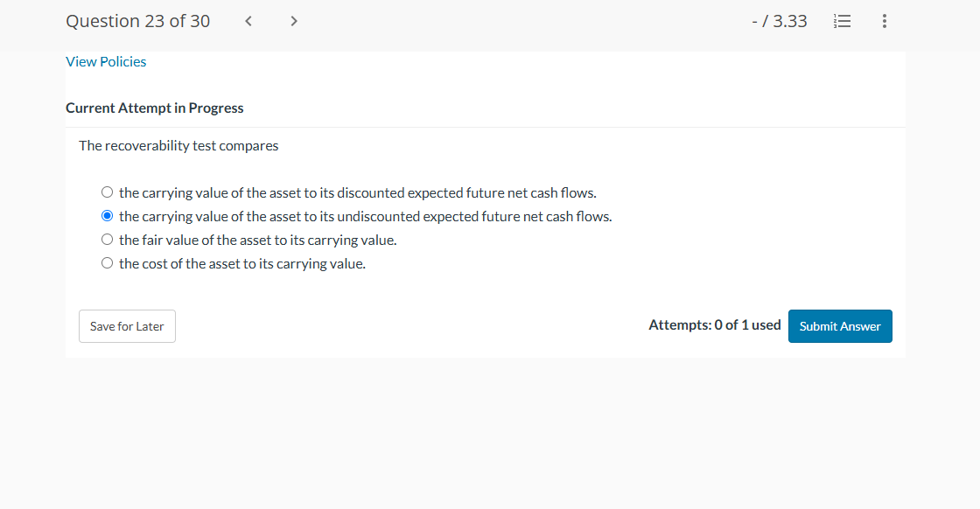This screenshot has width=980, height=509.
Task: Click the 'Attempts: 0 of 1 used' label
Action: [x=714, y=324]
